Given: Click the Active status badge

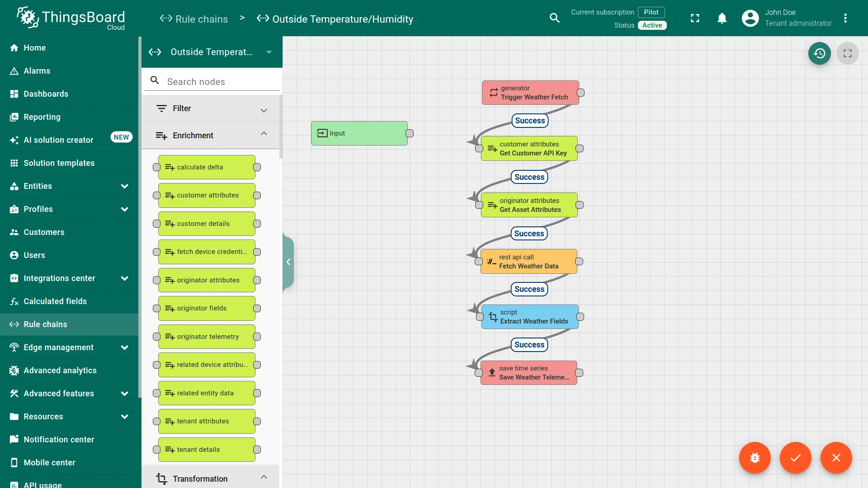Looking at the screenshot, I should tap(652, 25).
